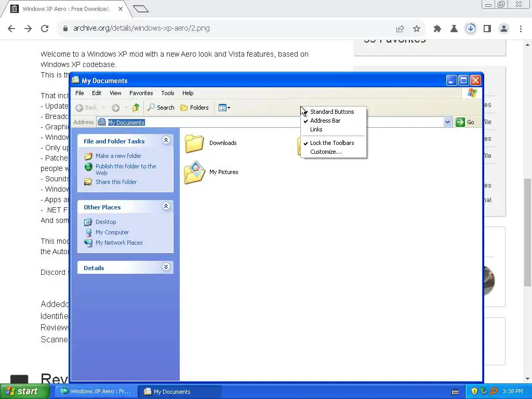532x399 pixels.
Task: Click the Chrome forward arrow
Action: pos(28,29)
